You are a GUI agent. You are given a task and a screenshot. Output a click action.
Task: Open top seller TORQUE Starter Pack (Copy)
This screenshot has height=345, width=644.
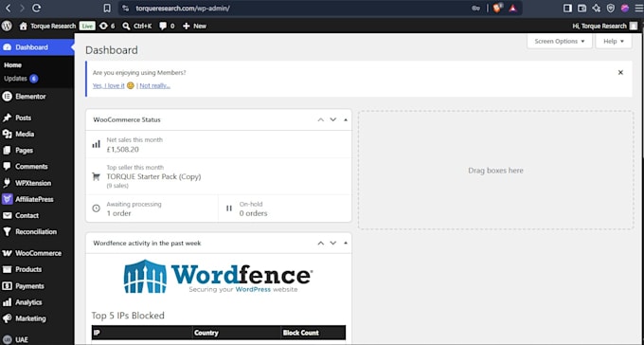click(219, 176)
